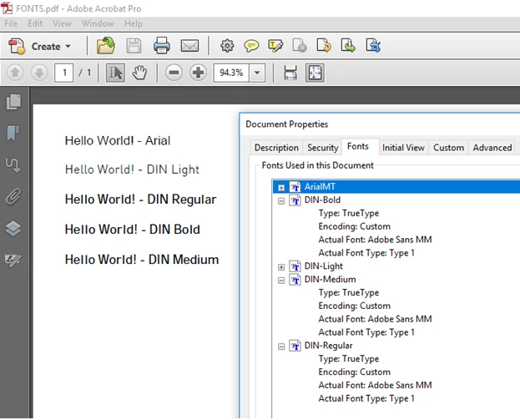
Task: Open the Page Thumbnails side panel
Action: [13, 102]
